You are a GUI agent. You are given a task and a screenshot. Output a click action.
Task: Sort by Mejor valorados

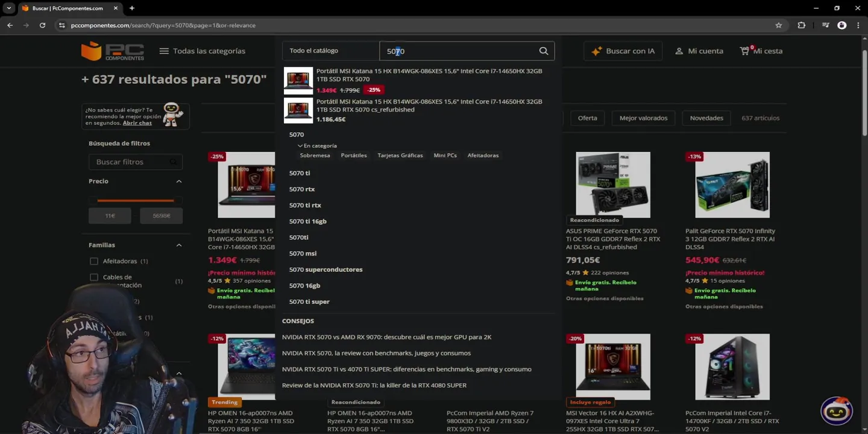[x=643, y=118]
